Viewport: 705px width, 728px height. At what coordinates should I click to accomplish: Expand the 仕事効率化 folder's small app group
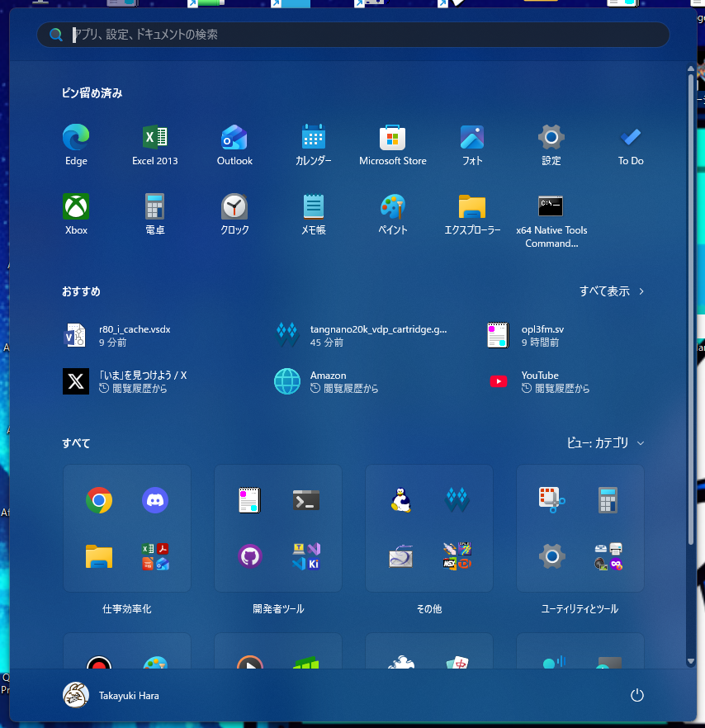(x=155, y=556)
